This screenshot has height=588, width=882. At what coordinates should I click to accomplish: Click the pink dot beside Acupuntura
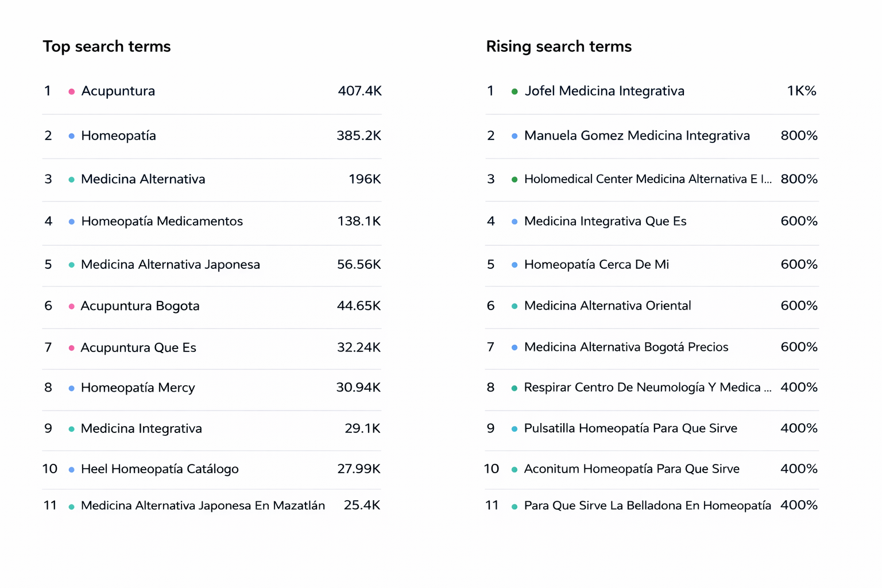tap(71, 91)
